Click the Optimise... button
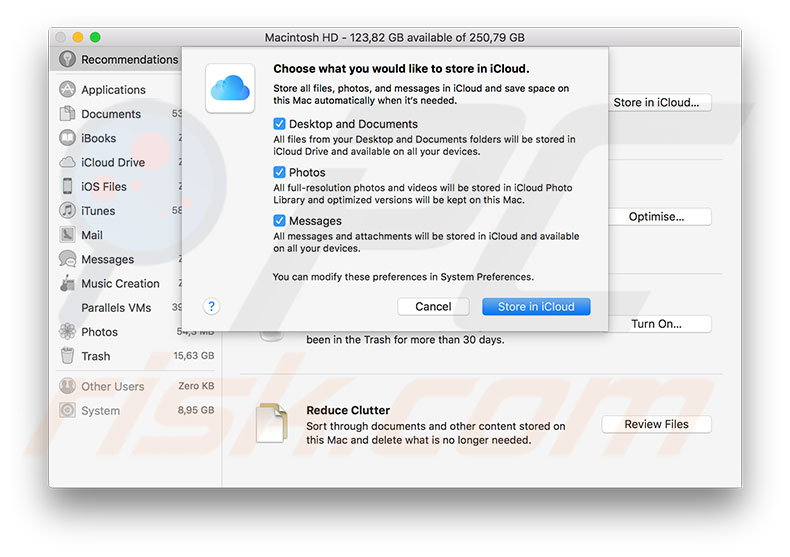 660,217
